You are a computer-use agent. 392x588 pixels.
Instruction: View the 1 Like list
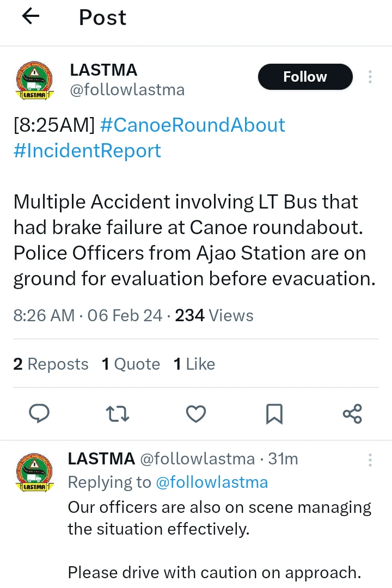click(x=194, y=364)
